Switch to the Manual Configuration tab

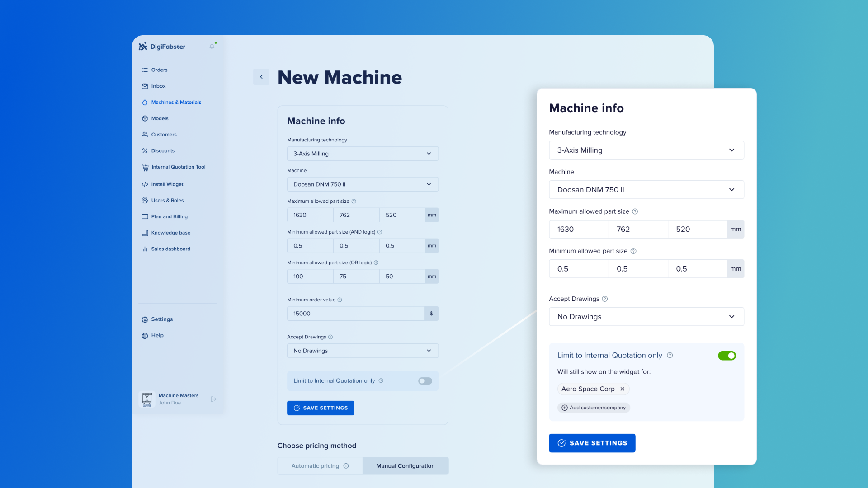tap(405, 466)
